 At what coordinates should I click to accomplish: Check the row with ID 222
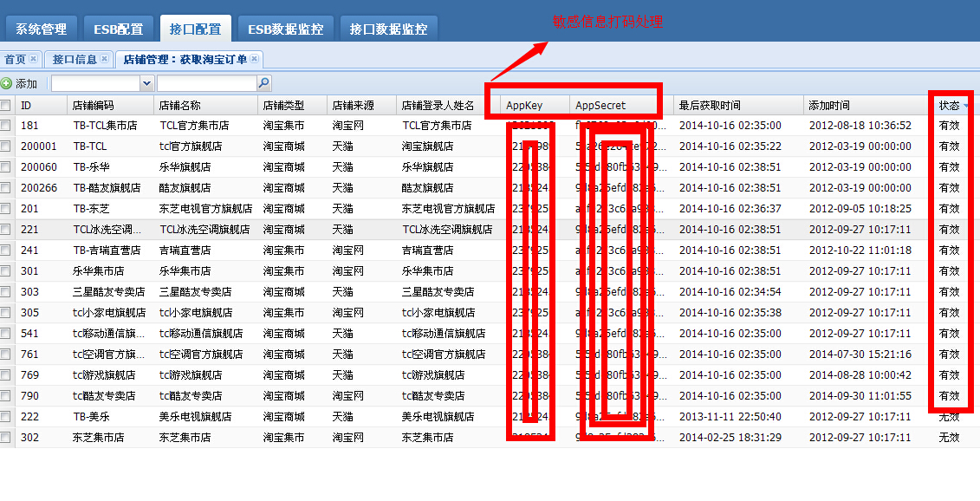(x=5, y=417)
